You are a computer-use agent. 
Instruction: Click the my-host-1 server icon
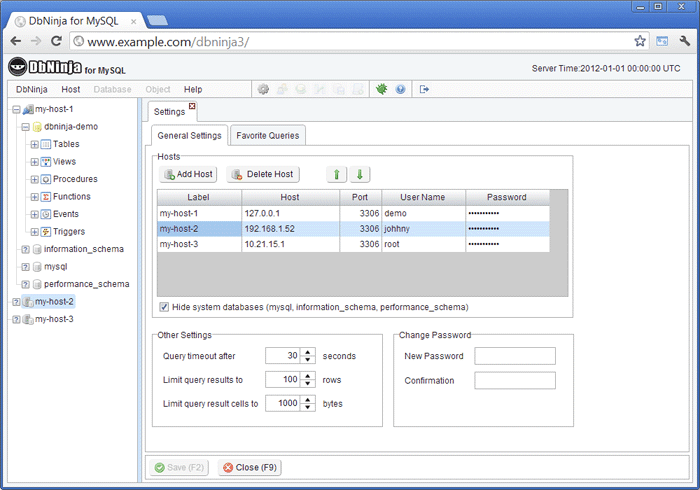tap(28, 109)
